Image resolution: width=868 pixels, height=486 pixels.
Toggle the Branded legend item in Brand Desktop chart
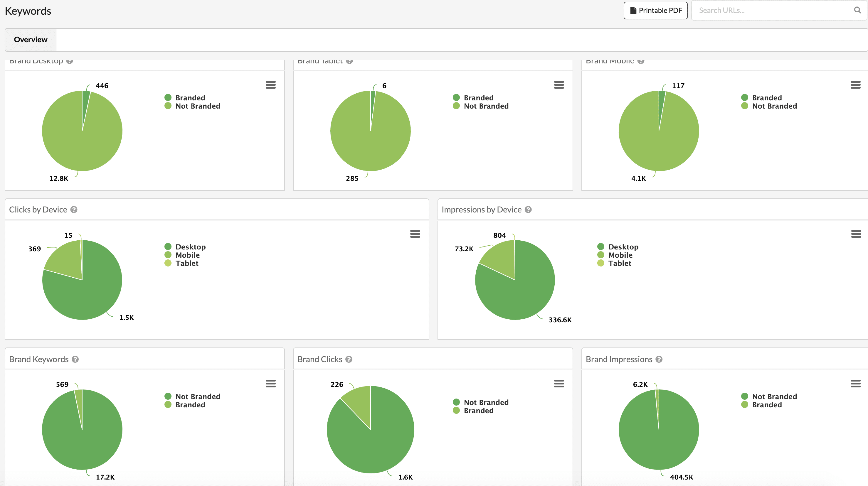tap(190, 98)
